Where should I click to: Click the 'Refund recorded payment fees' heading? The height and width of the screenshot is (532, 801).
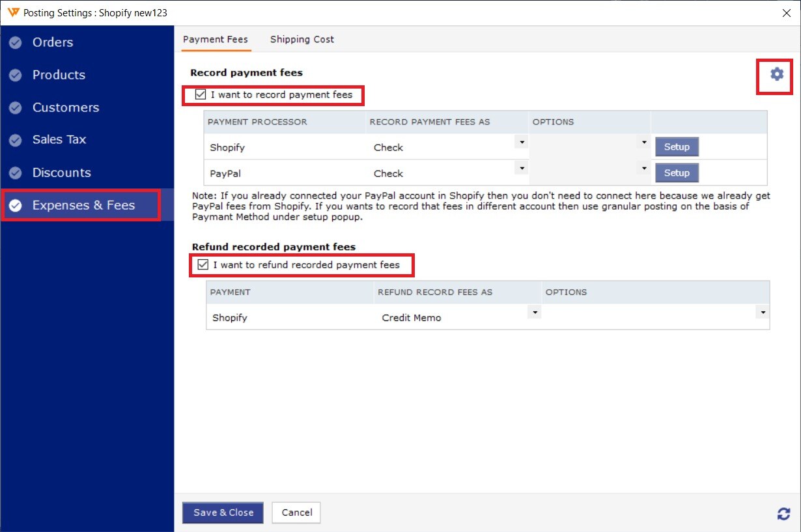(x=274, y=247)
